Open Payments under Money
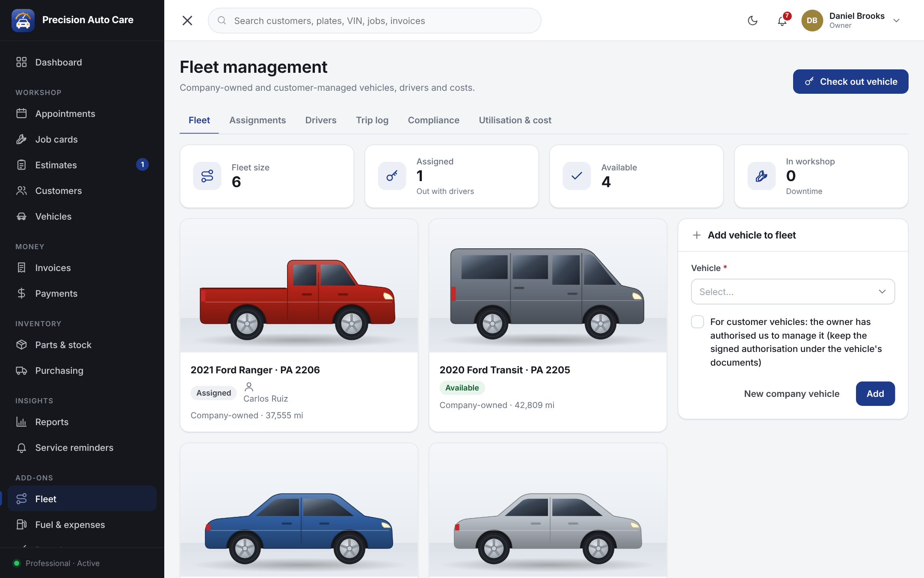The height and width of the screenshot is (578, 924). click(x=82, y=293)
